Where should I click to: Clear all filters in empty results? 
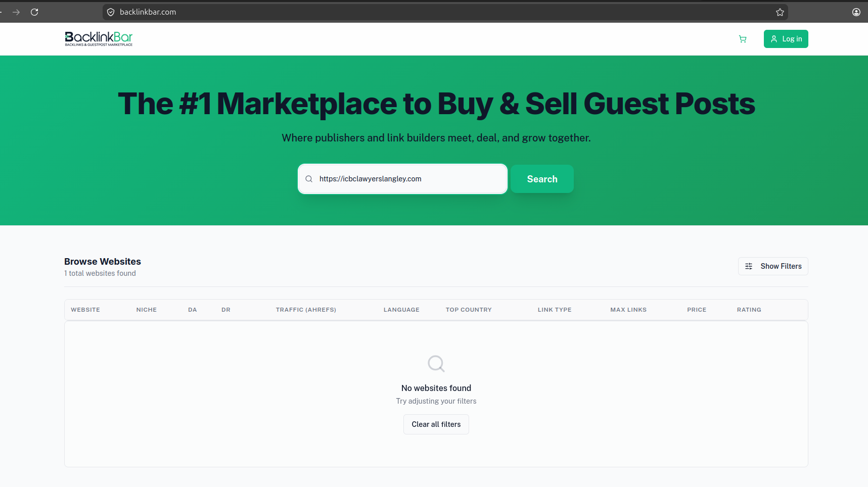(436, 424)
